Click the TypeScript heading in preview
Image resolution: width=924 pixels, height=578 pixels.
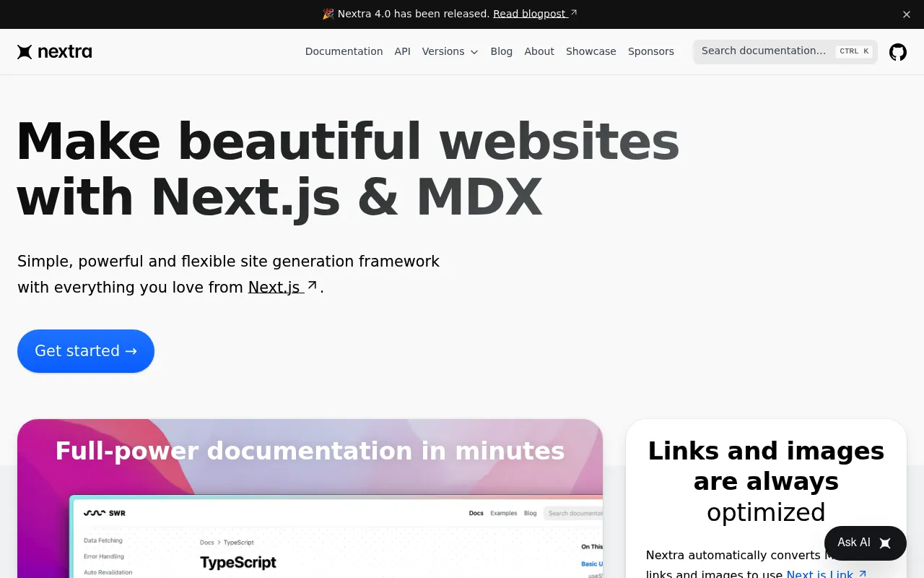click(x=238, y=562)
